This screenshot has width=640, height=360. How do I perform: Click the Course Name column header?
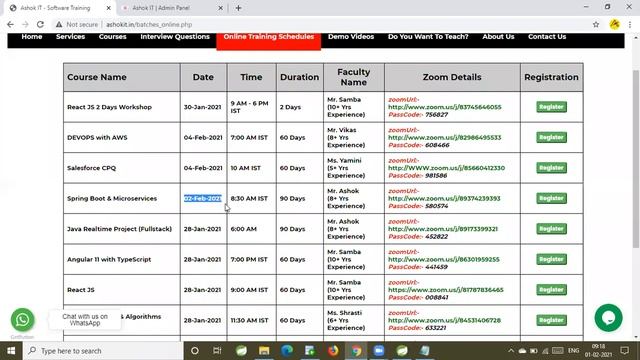[122, 77]
